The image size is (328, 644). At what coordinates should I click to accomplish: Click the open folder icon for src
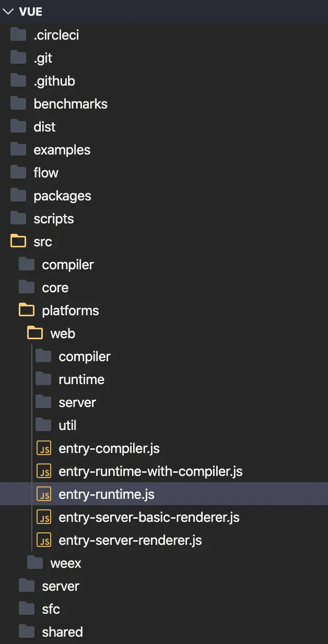click(18, 242)
